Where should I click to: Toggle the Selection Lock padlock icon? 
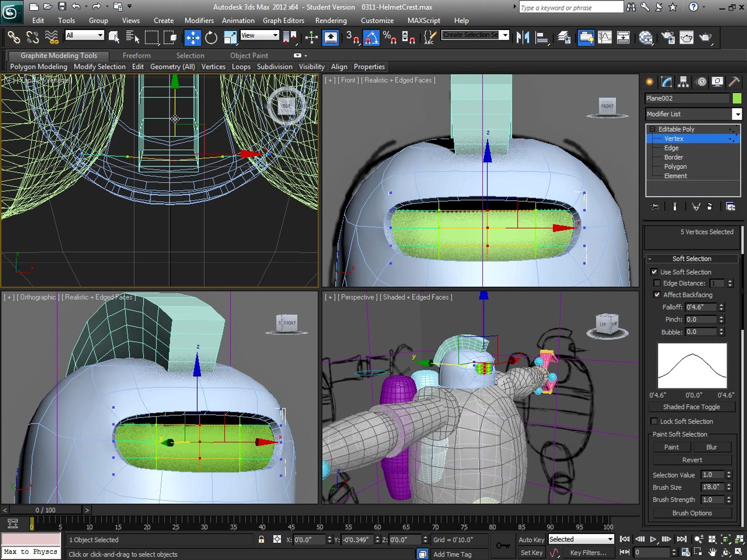click(261, 539)
